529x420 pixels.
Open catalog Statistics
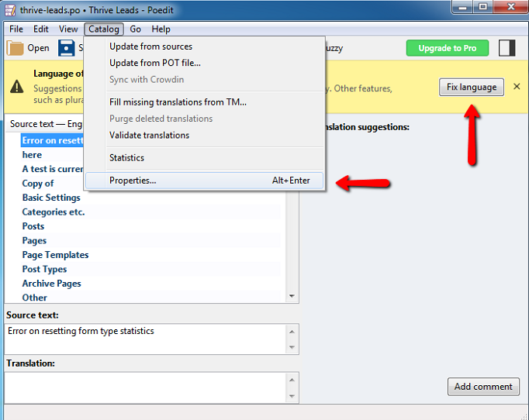[x=205, y=158]
